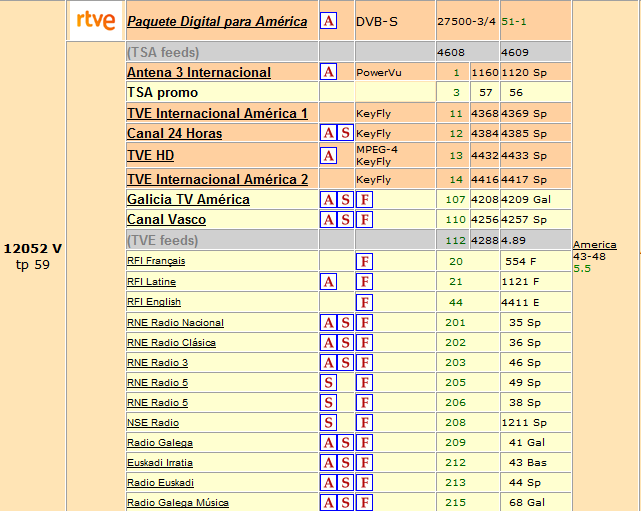Click the F icon in Radio Euskadi row
This screenshot has width=641, height=512.
364,483
